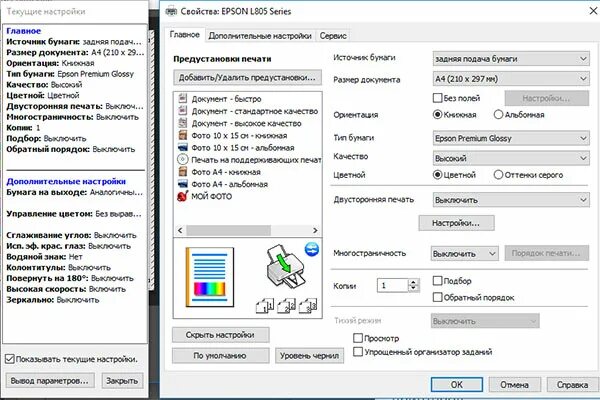Click the 'Документ - высокое качество' preset icon
This screenshot has width=600, height=400.
[x=183, y=123]
